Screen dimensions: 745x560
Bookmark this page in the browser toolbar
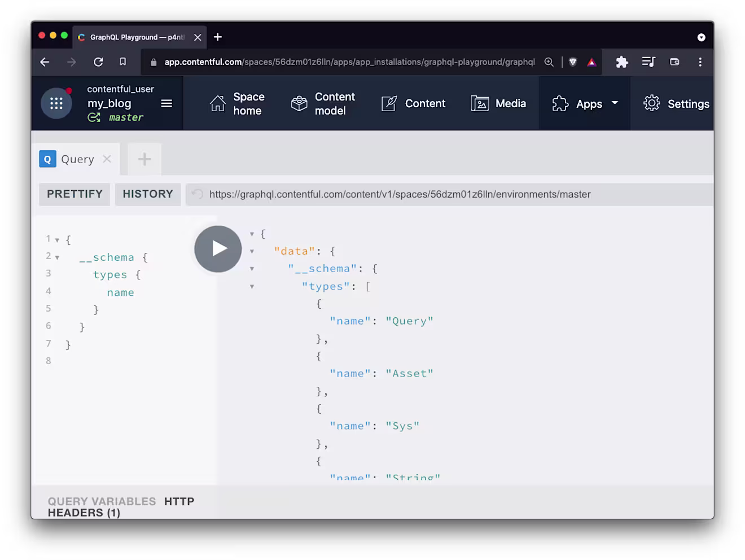pyautogui.click(x=123, y=62)
